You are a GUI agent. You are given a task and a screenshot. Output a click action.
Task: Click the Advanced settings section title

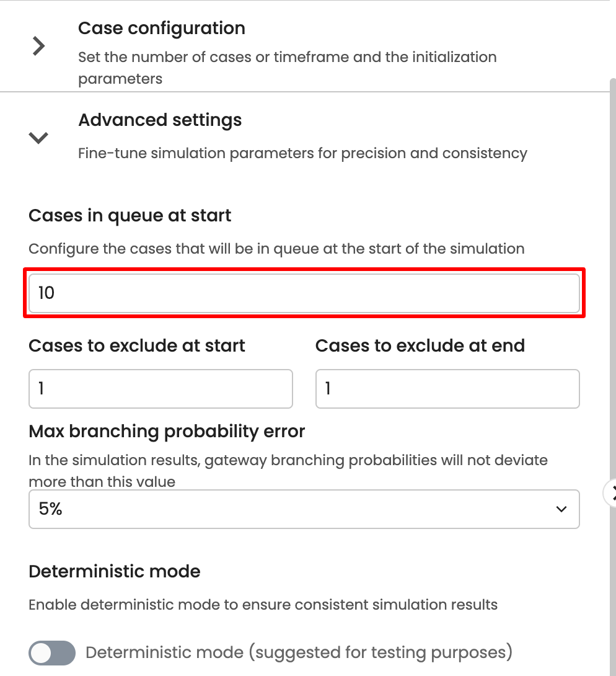[160, 120]
